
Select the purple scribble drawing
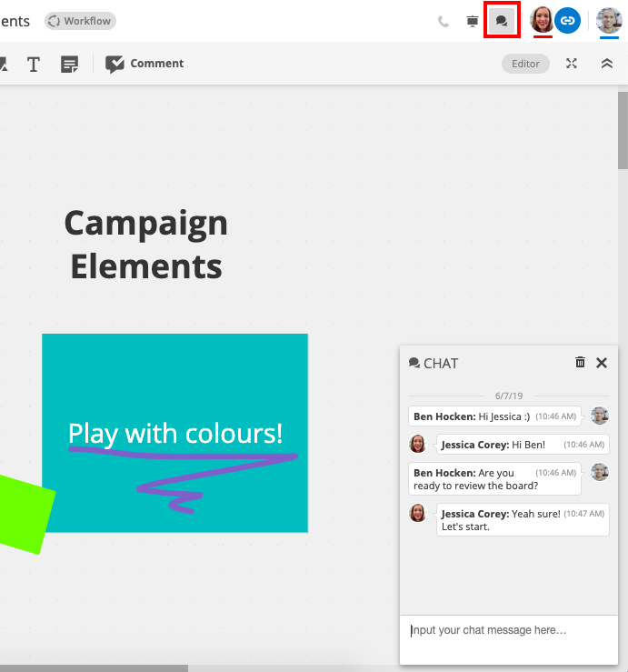[184, 479]
